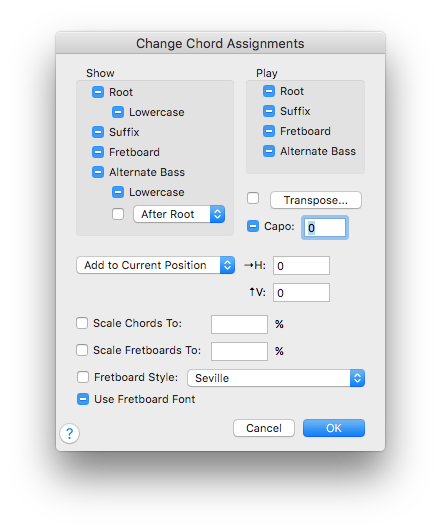Toggle Show Root checkbox

[x=98, y=92]
